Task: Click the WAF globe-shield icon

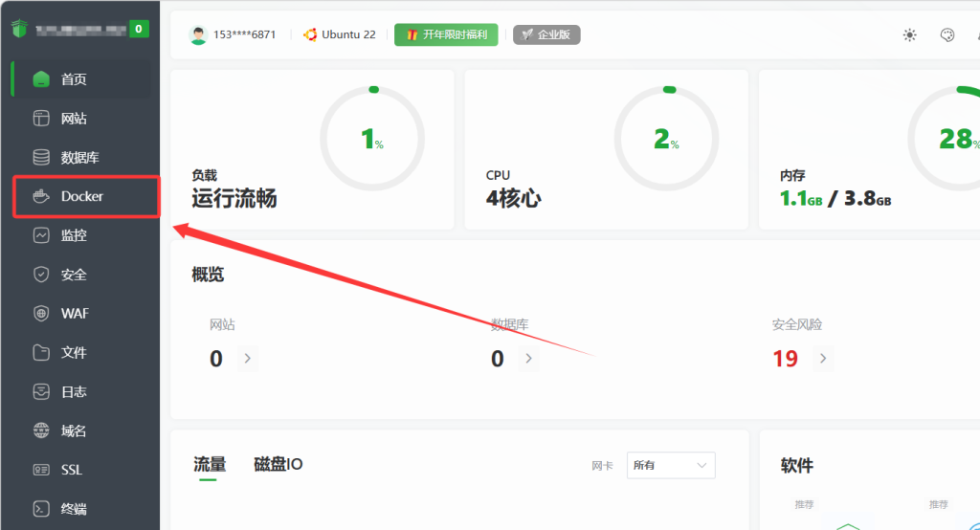Action: pyautogui.click(x=41, y=314)
